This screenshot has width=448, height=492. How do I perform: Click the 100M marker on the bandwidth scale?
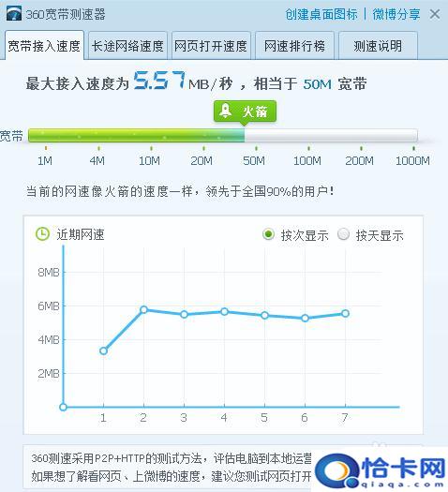(307, 161)
